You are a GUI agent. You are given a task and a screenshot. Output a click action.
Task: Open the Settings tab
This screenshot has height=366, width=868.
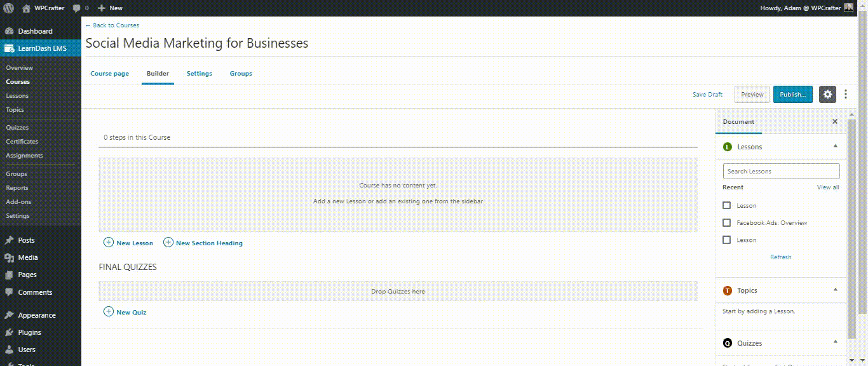pyautogui.click(x=200, y=74)
